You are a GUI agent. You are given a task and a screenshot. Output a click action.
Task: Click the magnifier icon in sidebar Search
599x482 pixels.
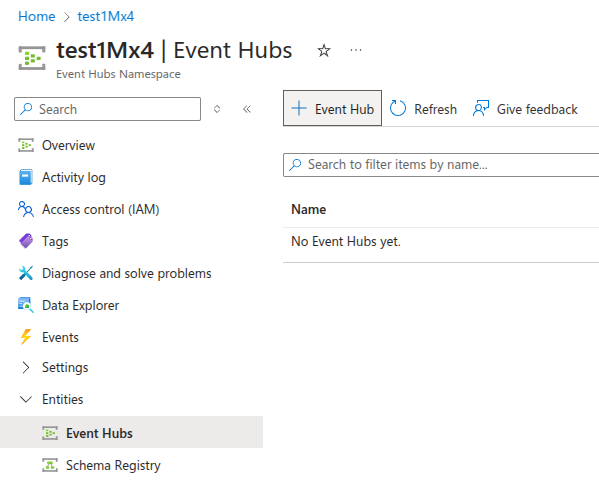[26, 109]
